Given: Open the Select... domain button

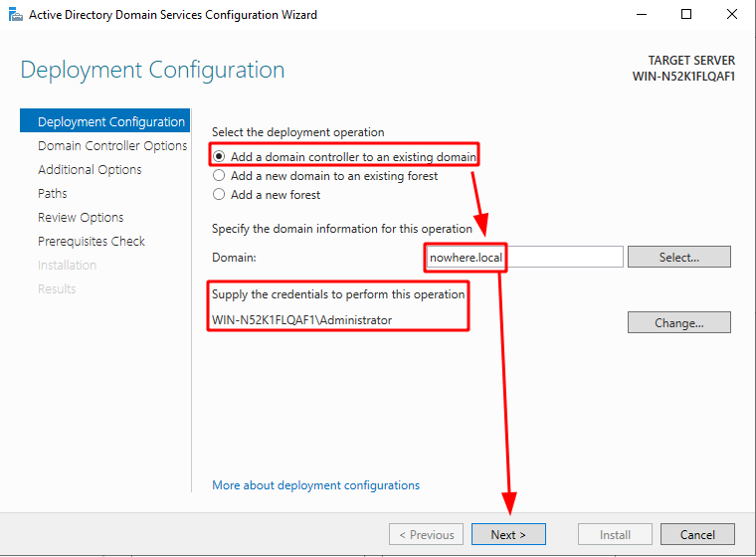Looking at the screenshot, I should (678, 257).
